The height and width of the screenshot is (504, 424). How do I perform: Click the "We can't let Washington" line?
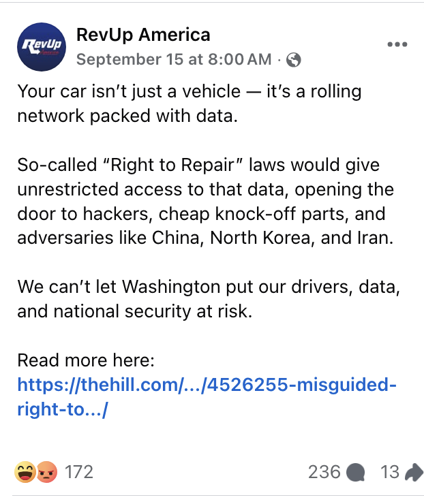209,288
